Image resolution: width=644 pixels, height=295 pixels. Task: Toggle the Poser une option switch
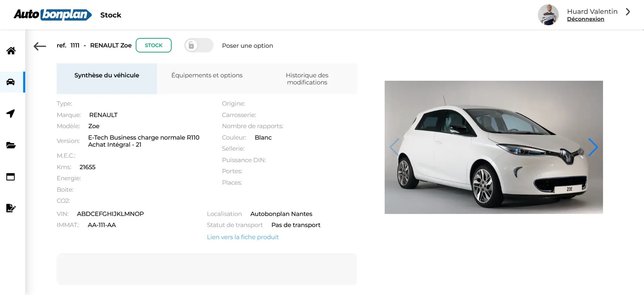point(199,45)
